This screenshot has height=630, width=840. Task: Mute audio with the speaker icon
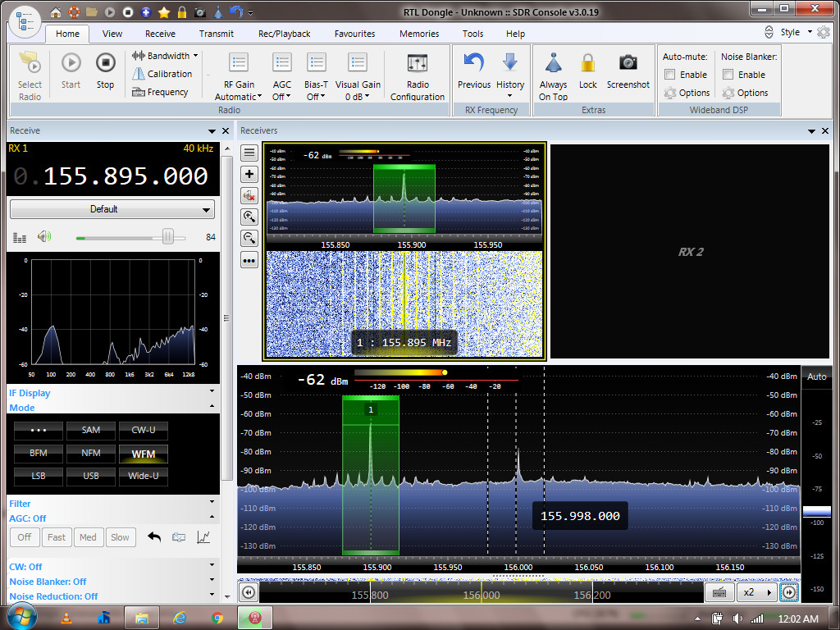click(x=43, y=237)
